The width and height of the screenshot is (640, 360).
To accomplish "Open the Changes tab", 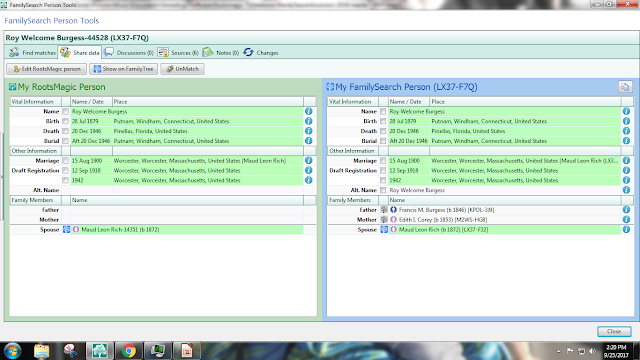I will click(261, 53).
